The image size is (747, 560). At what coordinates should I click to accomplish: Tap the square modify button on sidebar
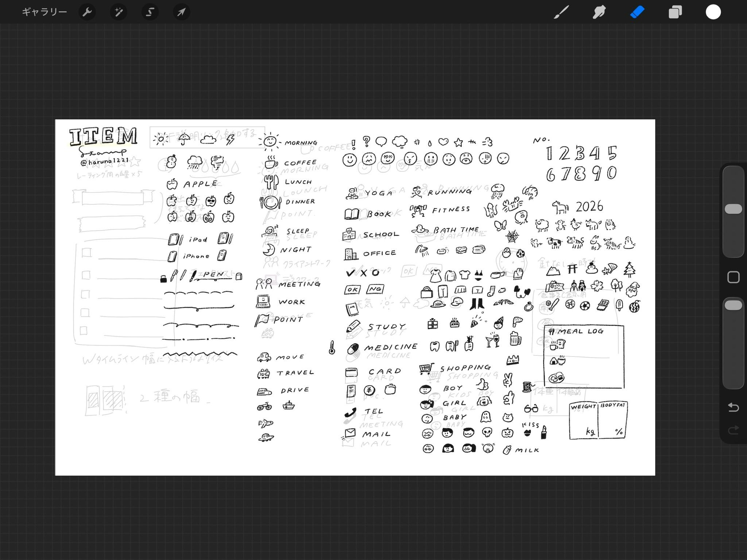click(733, 277)
